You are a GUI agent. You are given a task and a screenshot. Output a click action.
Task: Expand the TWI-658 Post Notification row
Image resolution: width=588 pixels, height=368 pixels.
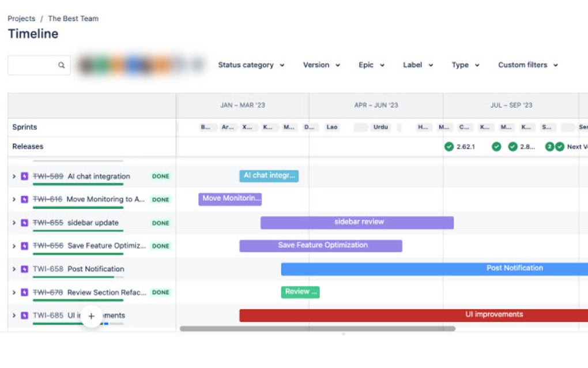click(13, 269)
